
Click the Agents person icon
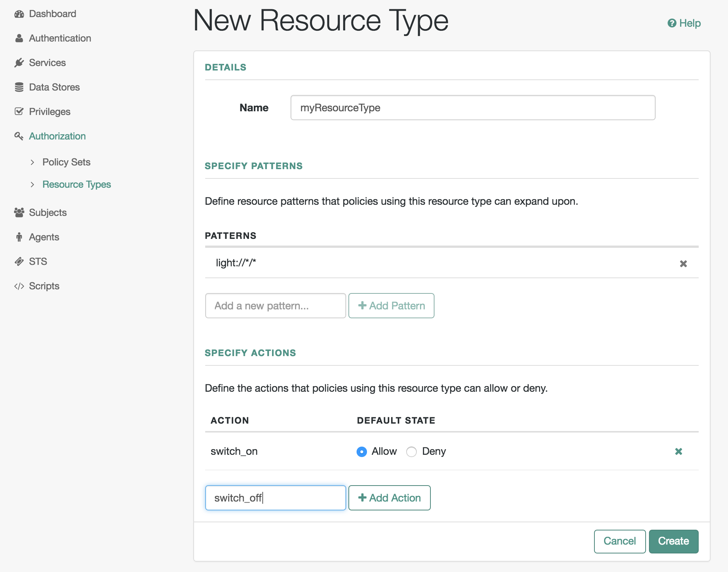pyautogui.click(x=19, y=237)
